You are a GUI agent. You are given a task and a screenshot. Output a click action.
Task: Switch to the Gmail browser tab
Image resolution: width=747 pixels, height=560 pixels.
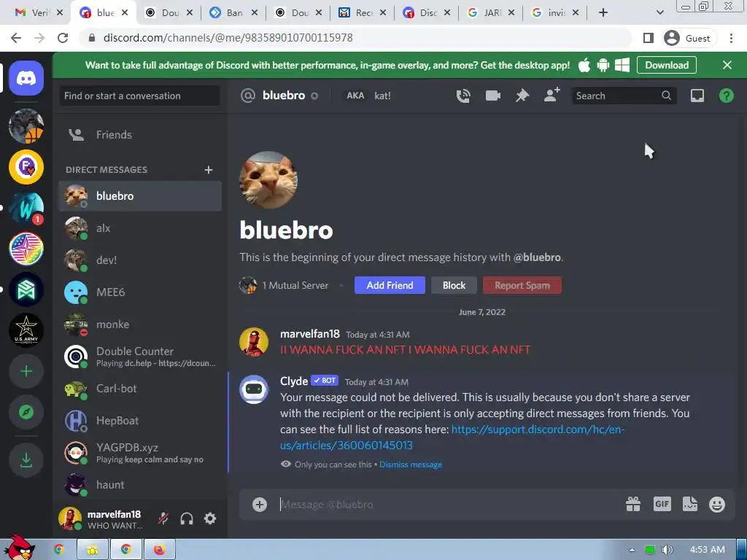pos(39,13)
